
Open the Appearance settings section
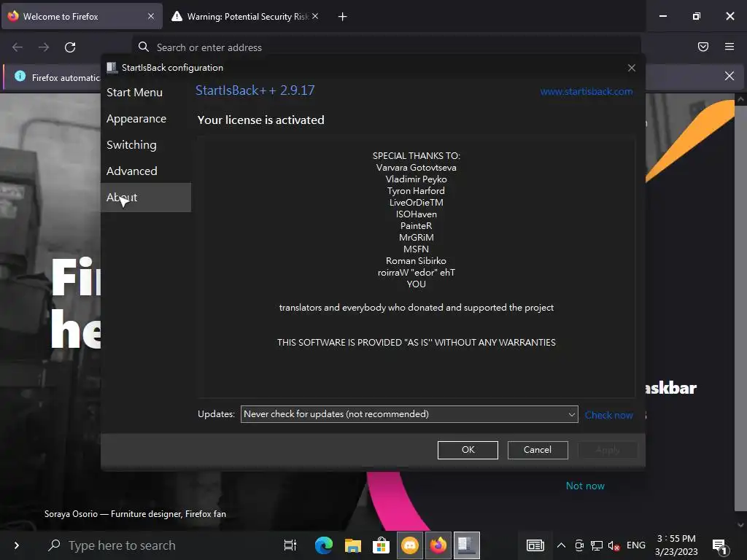pos(136,119)
